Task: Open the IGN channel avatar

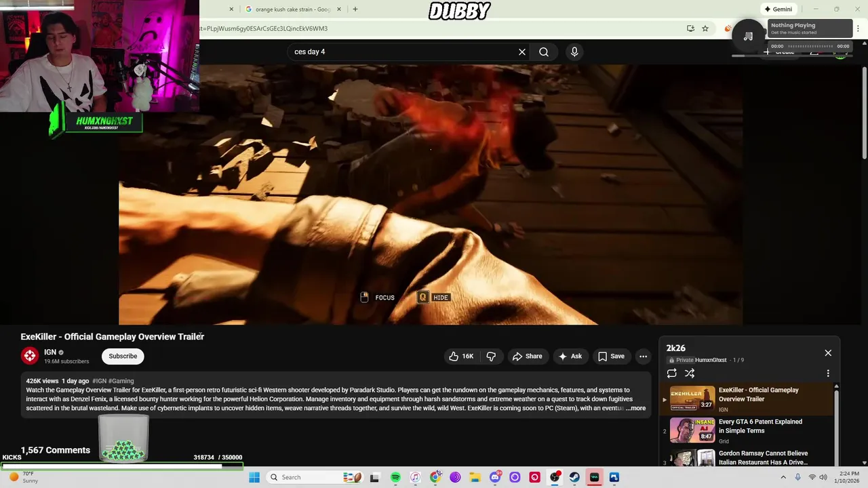Action: (30, 356)
